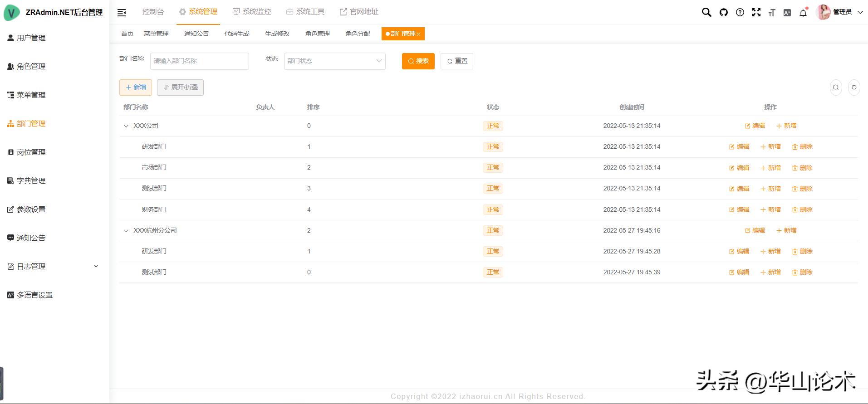Screen dimensions: 868x404
Task: Click the help question mark icon
Action: click(x=740, y=12)
